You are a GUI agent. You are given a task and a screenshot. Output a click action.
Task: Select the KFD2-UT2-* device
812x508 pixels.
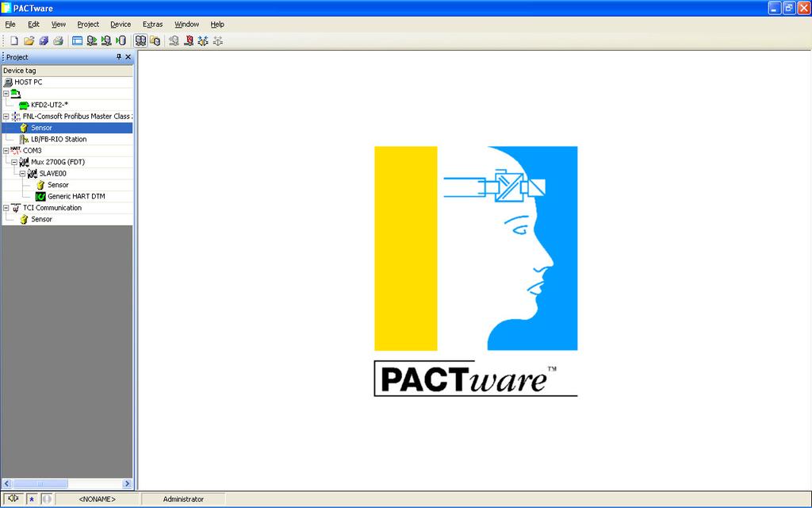(50, 105)
